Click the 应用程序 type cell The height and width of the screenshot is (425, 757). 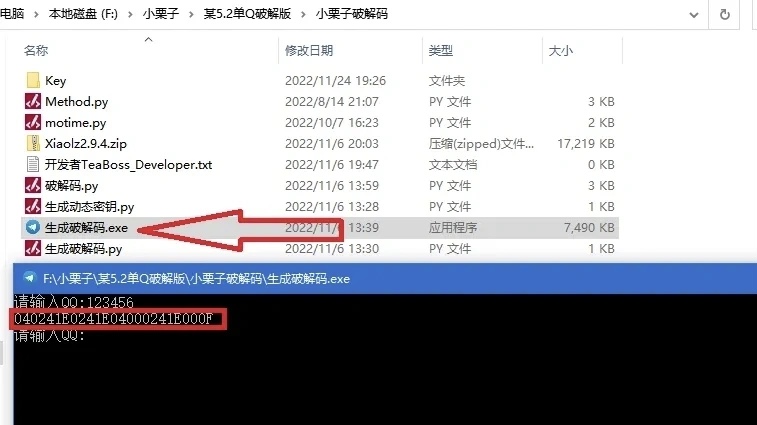coord(453,227)
